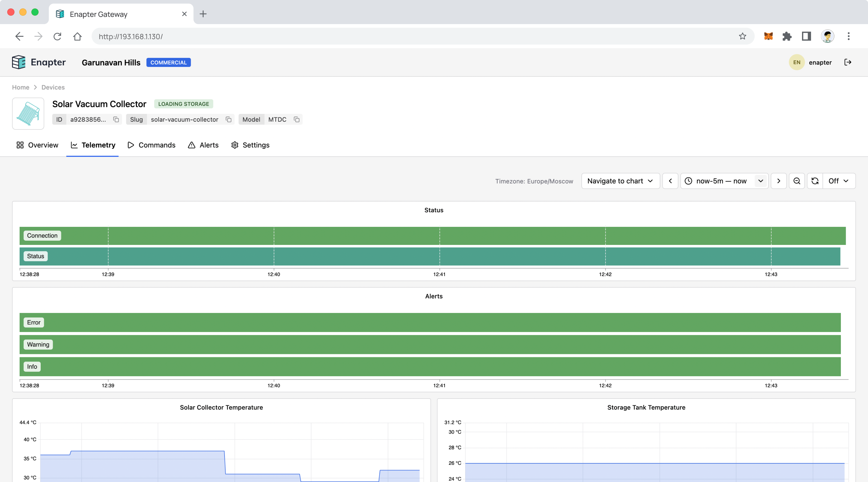
Task: Click the zoom out time range icon
Action: (797, 181)
